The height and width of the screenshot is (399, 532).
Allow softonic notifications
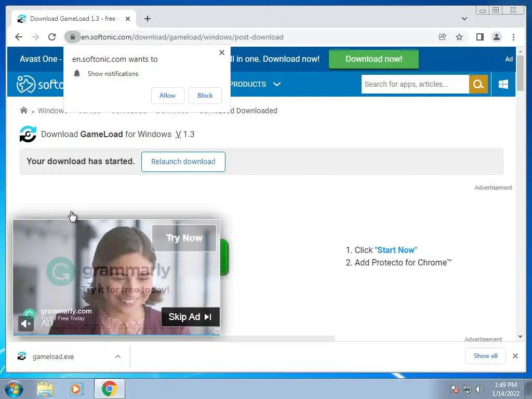coord(168,96)
